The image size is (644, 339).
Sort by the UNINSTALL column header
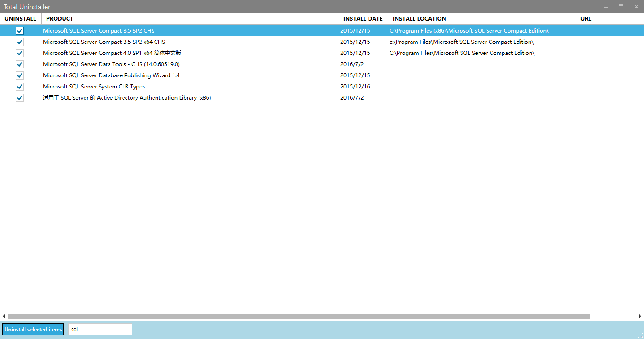point(21,19)
